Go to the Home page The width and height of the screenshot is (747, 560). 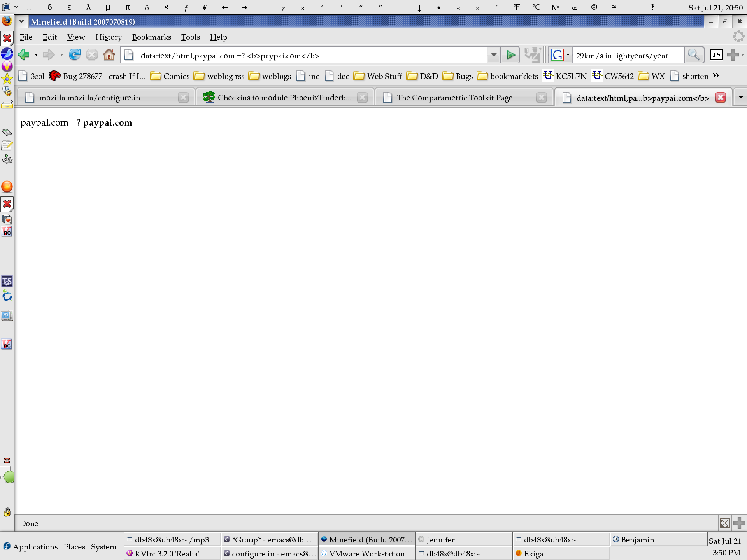pyautogui.click(x=109, y=55)
